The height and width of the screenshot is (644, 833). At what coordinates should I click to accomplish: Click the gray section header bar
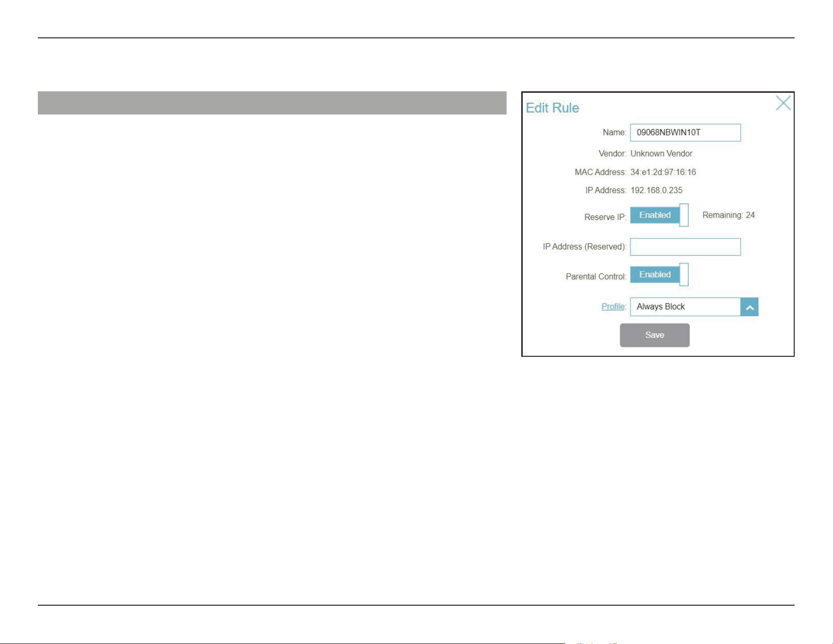[272, 103]
